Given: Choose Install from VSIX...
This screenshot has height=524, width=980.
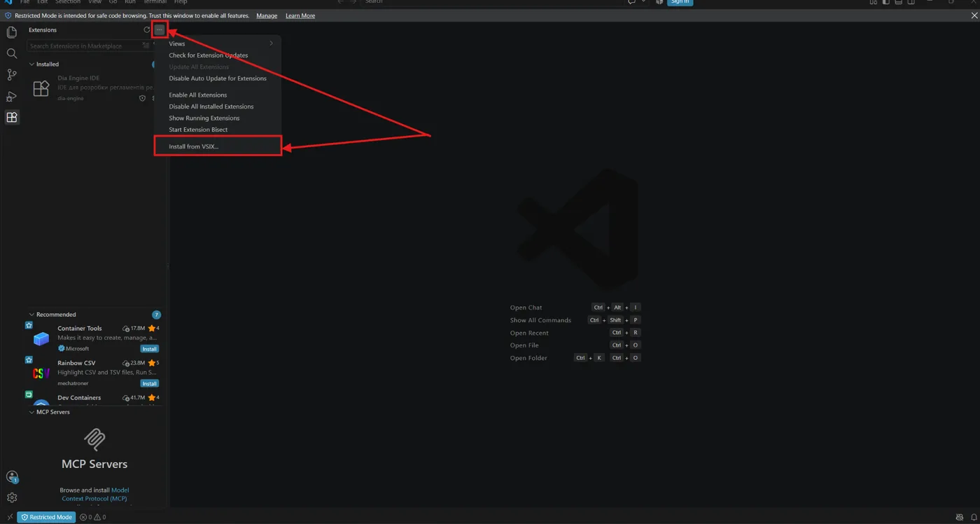Looking at the screenshot, I should pyautogui.click(x=218, y=146).
